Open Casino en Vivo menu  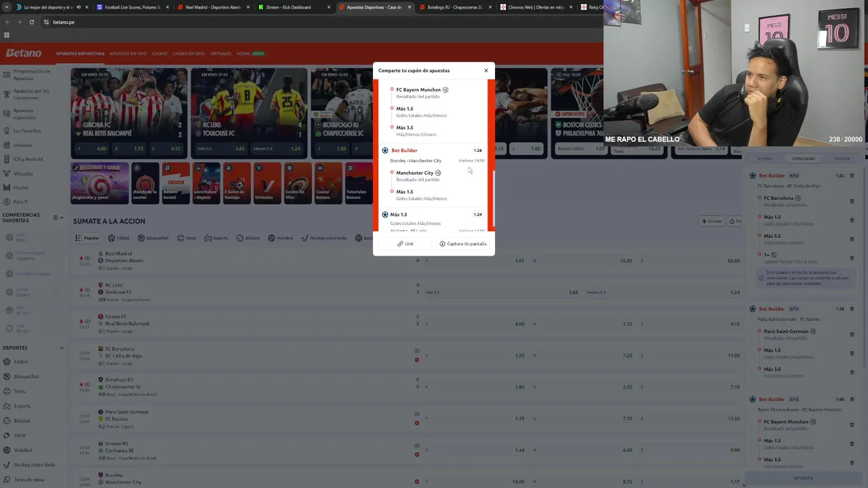click(x=189, y=54)
